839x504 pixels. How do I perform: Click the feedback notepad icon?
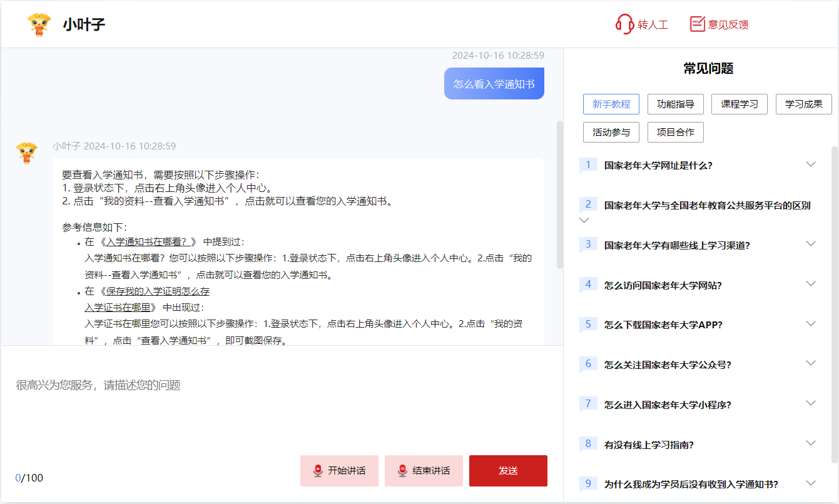697,24
